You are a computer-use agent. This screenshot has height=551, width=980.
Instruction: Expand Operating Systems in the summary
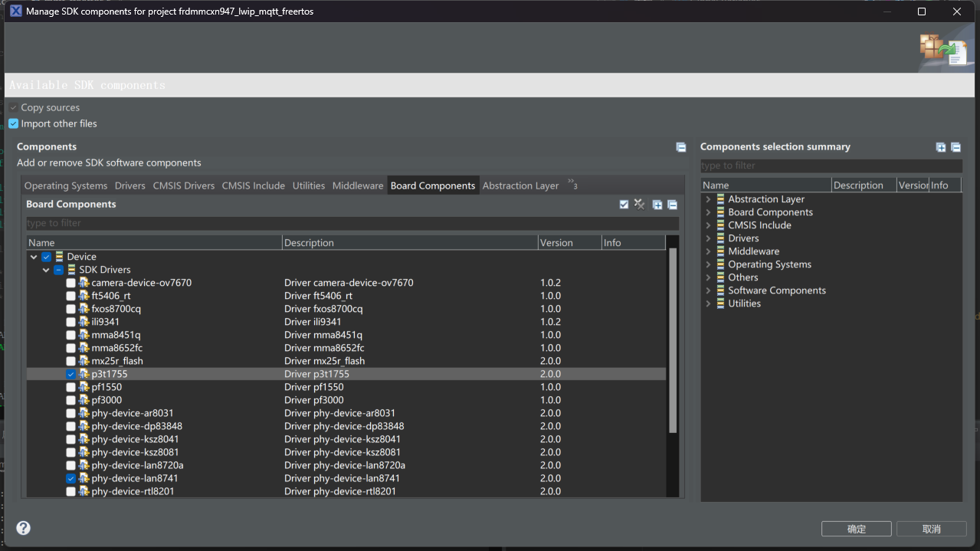tap(708, 264)
